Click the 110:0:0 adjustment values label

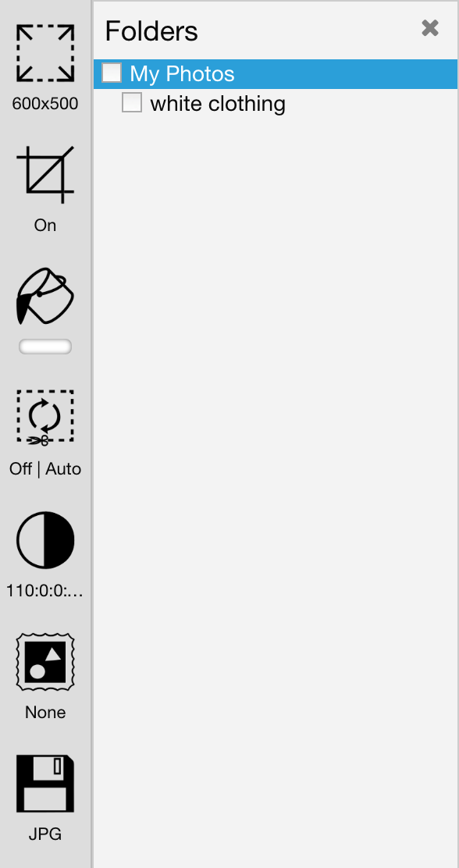44,591
